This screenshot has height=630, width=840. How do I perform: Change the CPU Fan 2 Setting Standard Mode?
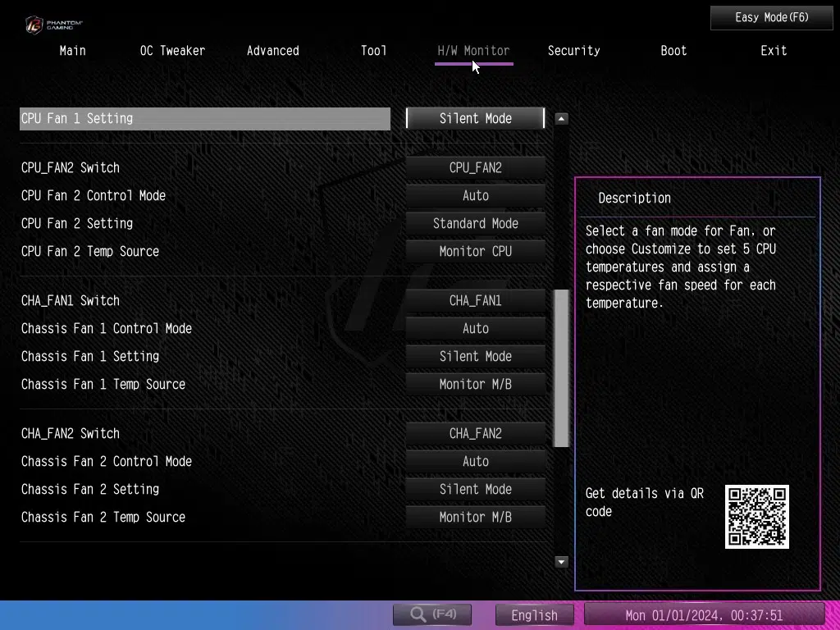click(475, 224)
